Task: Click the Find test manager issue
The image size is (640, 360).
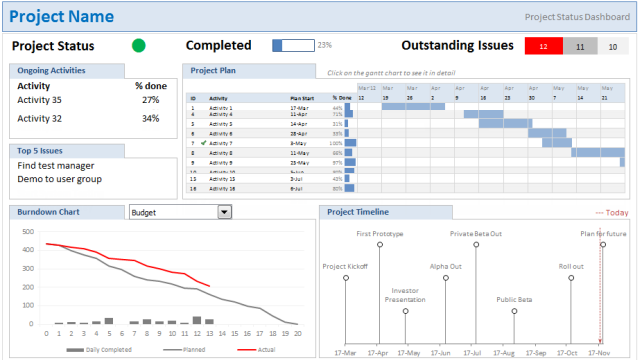Action: click(56, 166)
